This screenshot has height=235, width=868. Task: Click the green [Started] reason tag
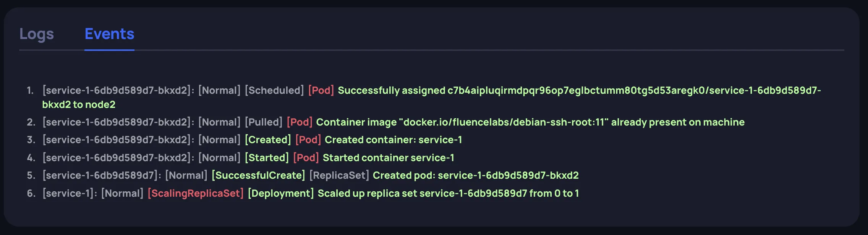pyautogui.click(x=267, y=158)
